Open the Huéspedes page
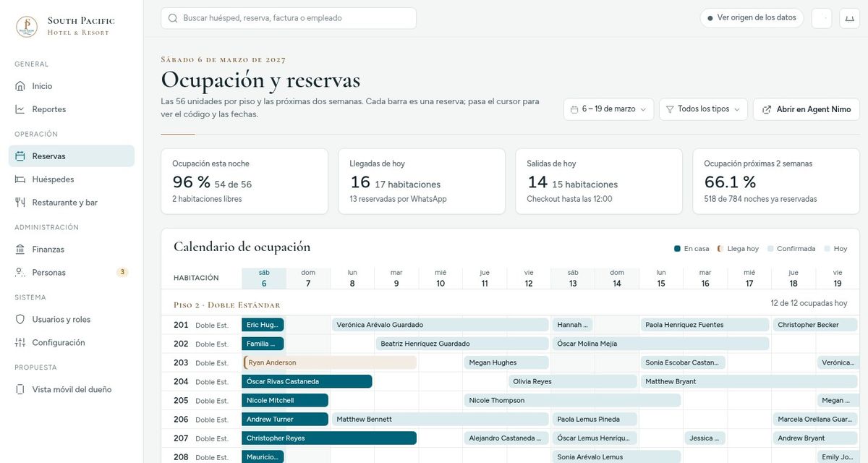 (x=72, y=179)
